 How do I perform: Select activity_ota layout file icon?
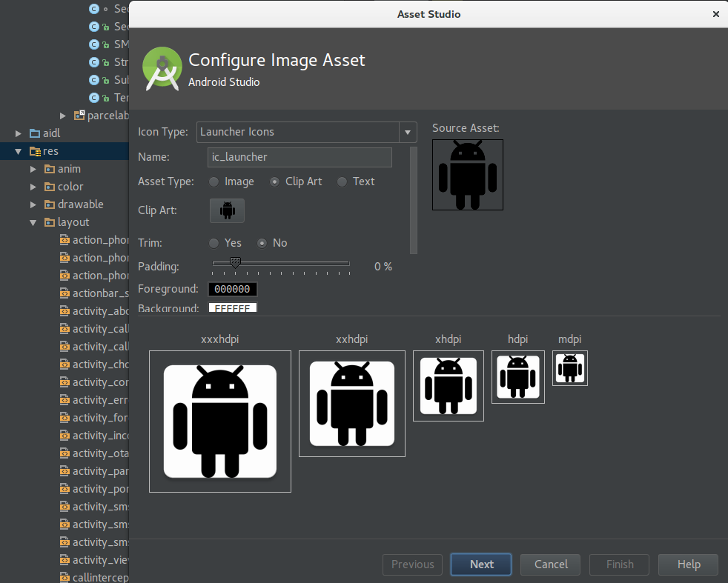coord(64,453)
